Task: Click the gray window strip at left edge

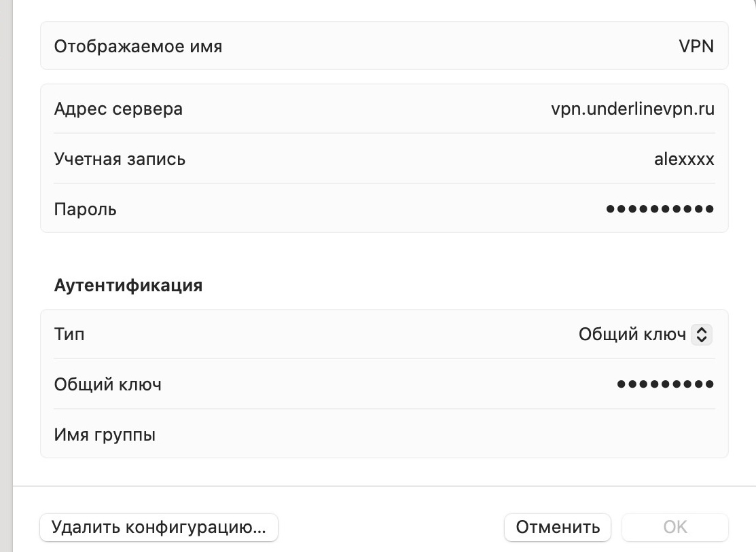Action: click(x=5, y=272)
